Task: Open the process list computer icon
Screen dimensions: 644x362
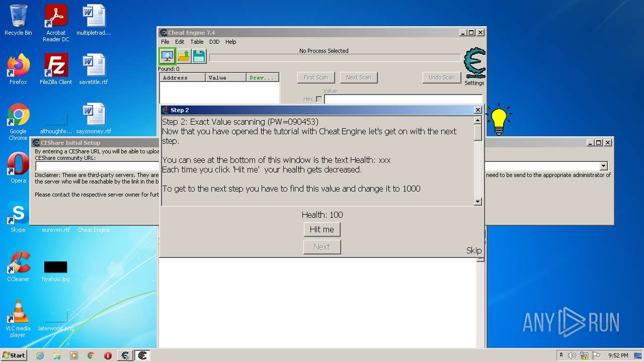Action: [167, 56]
